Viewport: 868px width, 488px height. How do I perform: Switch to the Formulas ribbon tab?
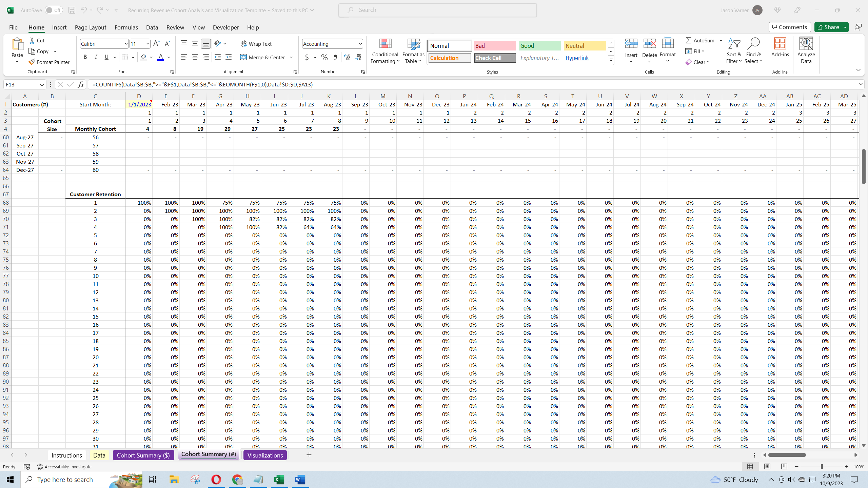pyautogui.click(x=126, y=27)
